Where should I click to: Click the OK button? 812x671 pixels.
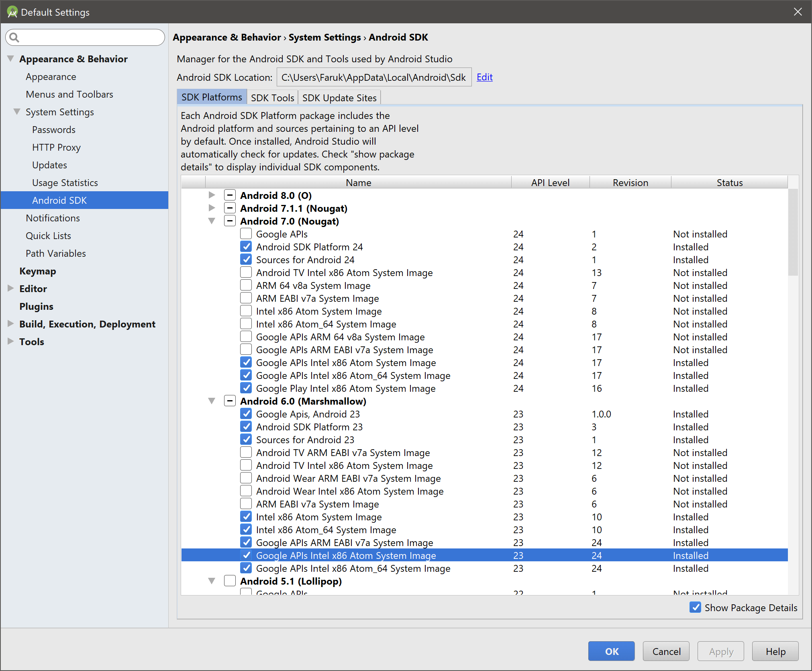pyautogui.click(x=611, y=651)
